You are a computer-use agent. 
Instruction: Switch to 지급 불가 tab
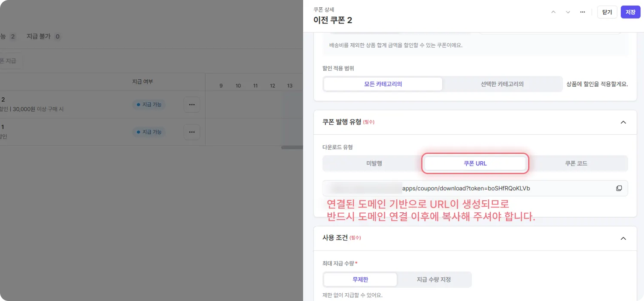click(43, 36)
